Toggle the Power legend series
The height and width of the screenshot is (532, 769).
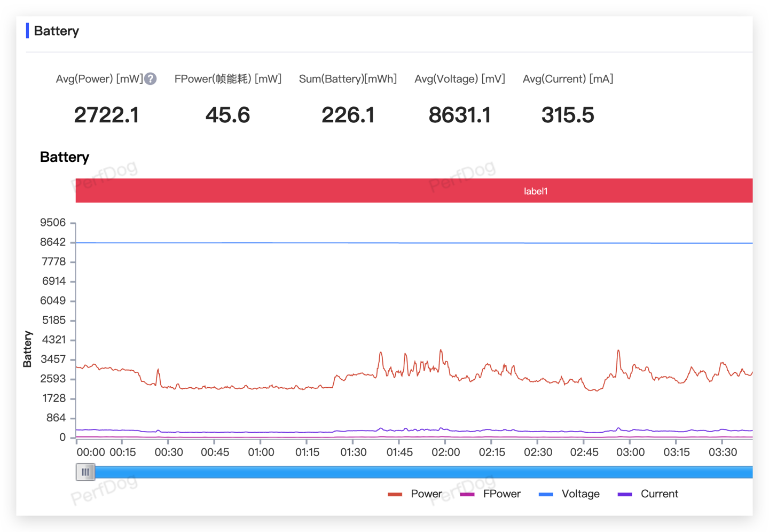click(415, 494)
